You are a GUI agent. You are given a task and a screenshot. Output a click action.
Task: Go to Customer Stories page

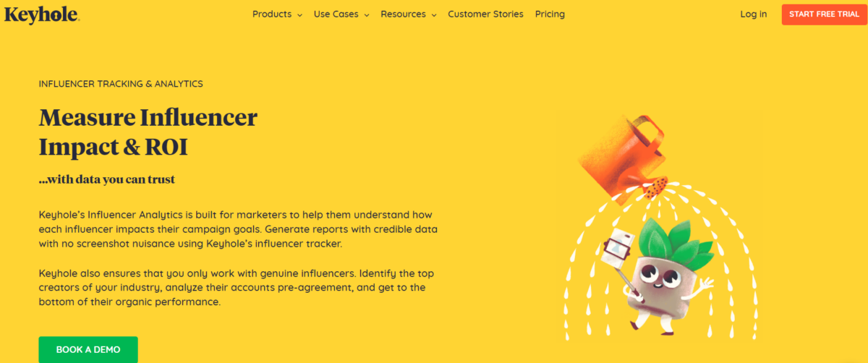[x=485, y=14]
